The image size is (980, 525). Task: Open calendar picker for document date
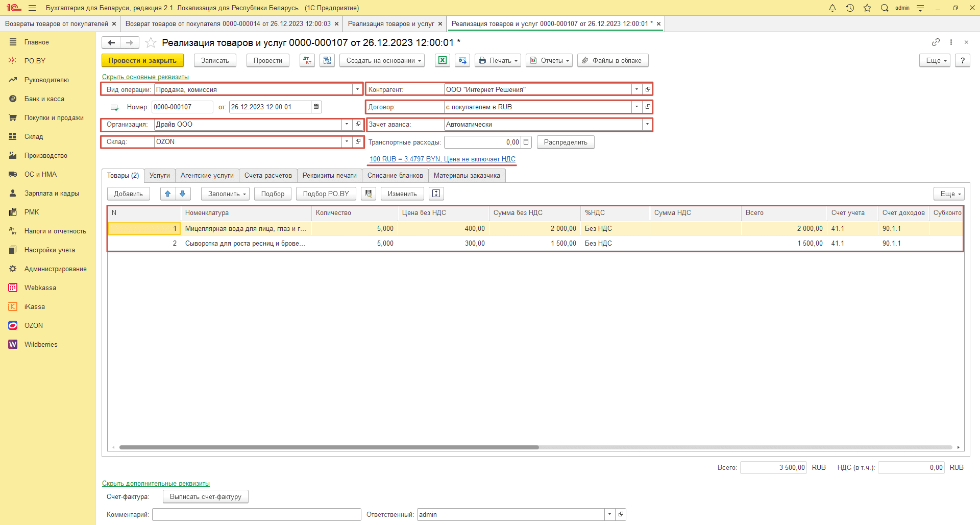point(316,107)
